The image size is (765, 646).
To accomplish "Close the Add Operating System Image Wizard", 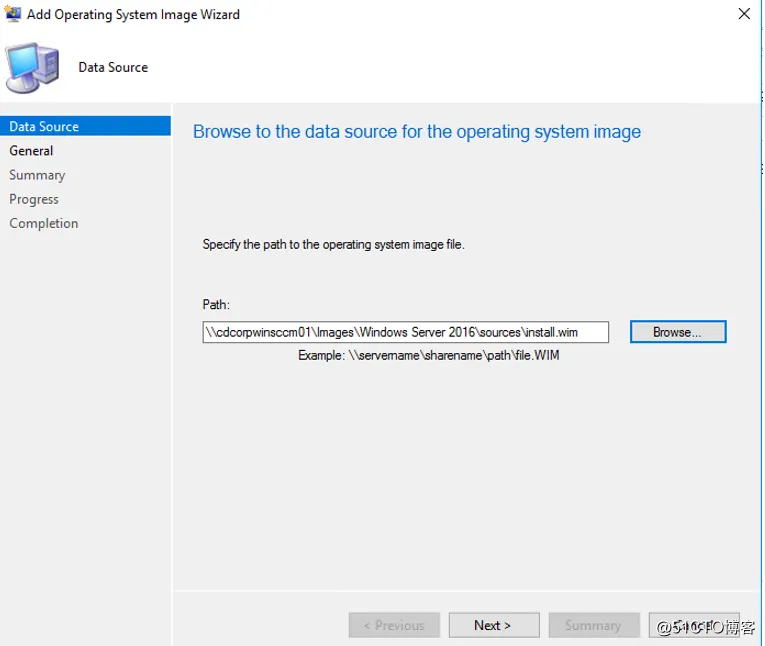I will [744, 14].
